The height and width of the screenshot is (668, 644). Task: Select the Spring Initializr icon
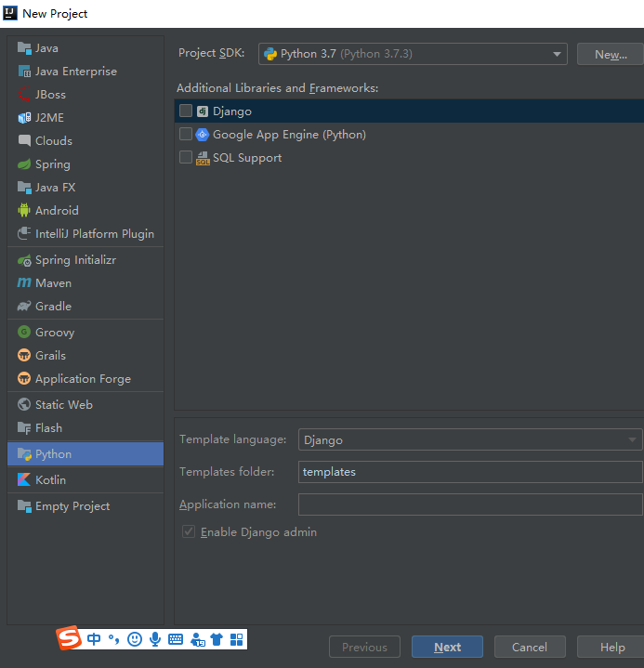point(24,260)
